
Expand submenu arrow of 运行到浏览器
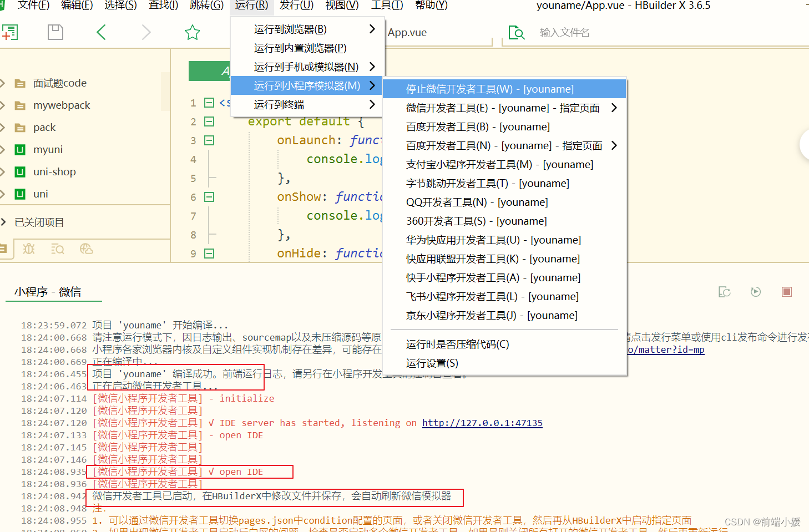[x=372, y=29]
